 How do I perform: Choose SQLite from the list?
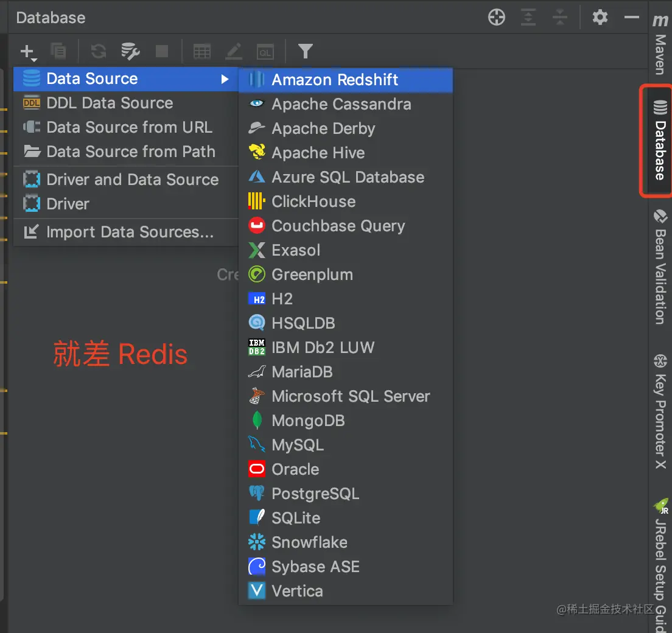[345, 518]
